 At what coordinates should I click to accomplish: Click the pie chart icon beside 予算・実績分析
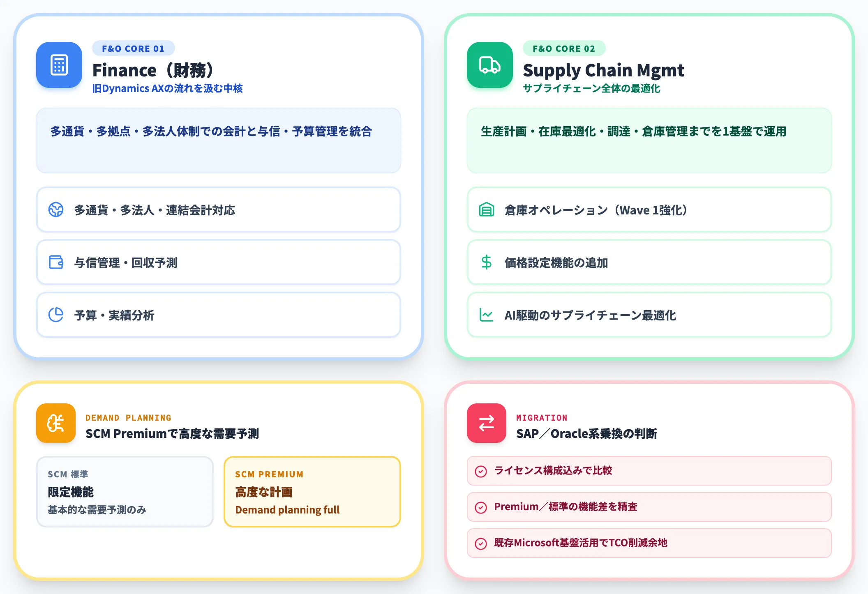click(56, 315)
